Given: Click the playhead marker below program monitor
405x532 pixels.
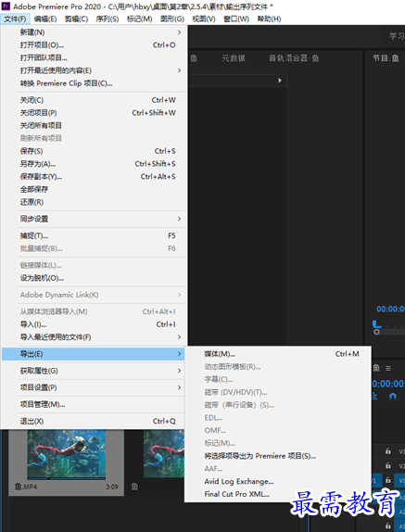Looking at the screenshot, I should (376, 324).
